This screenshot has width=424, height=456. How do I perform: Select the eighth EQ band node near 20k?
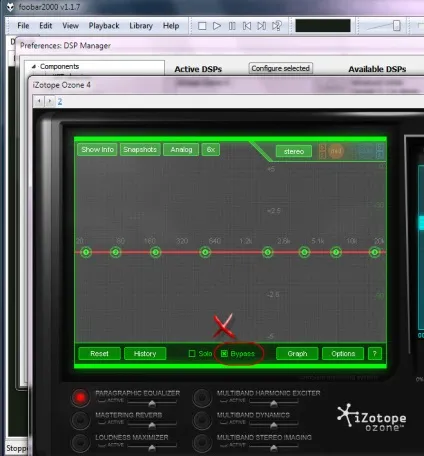coord(375,252)
